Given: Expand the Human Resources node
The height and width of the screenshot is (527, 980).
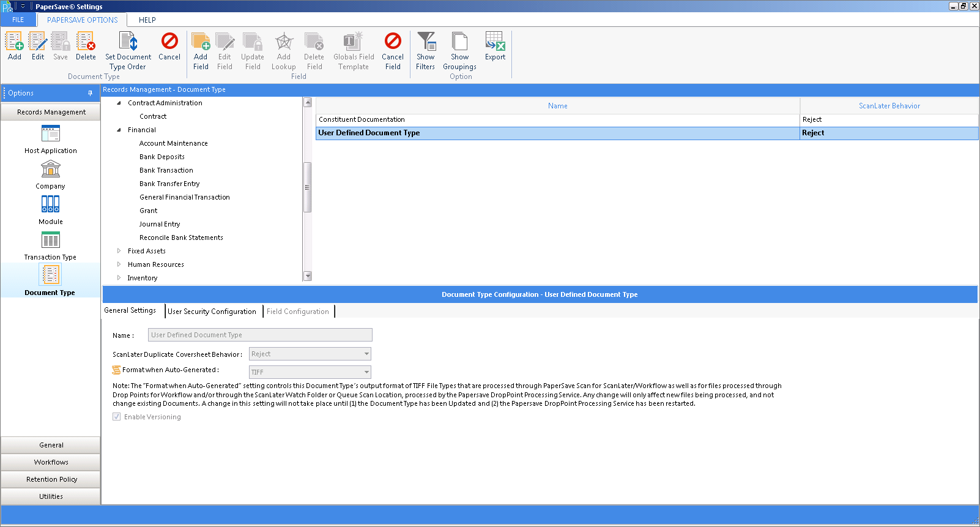Looking at the screenshot, I should coord(119,264).
